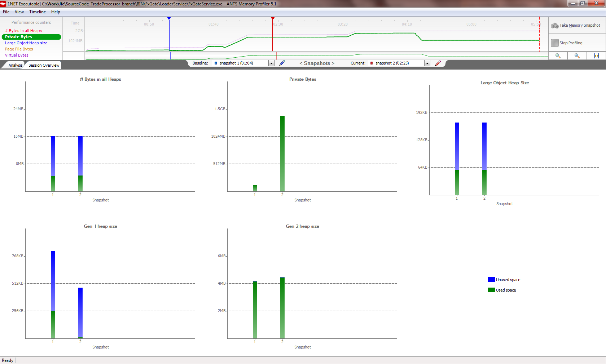Screen dimensions: 606x364
Task: Click snapshot 1 bar in # Bytes in all Heaps chart
Action: [53, 164]
